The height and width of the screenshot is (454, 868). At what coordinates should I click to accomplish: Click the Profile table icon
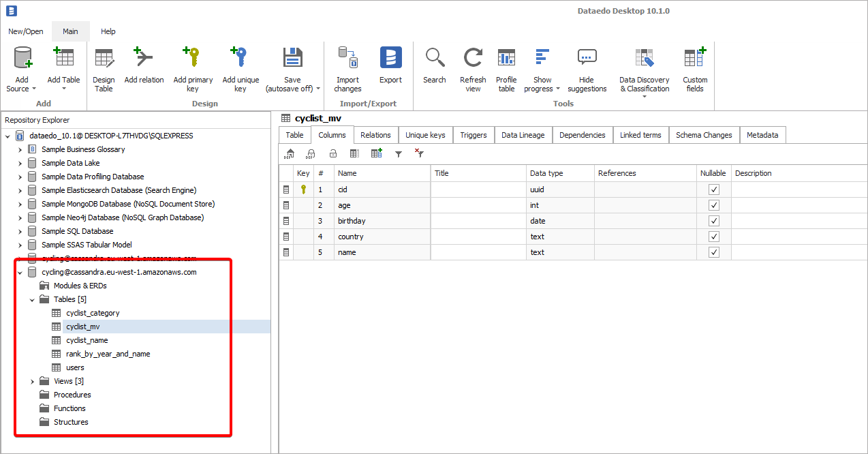(506, 59)
